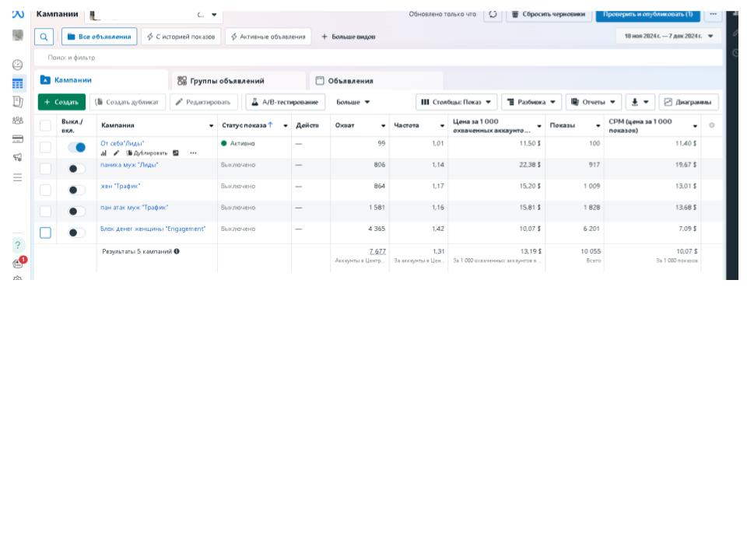This screenshot has width=747, height=560.
Task: Open the all tools hamburger icon in sidebar
Action: [x=18, y=177]
